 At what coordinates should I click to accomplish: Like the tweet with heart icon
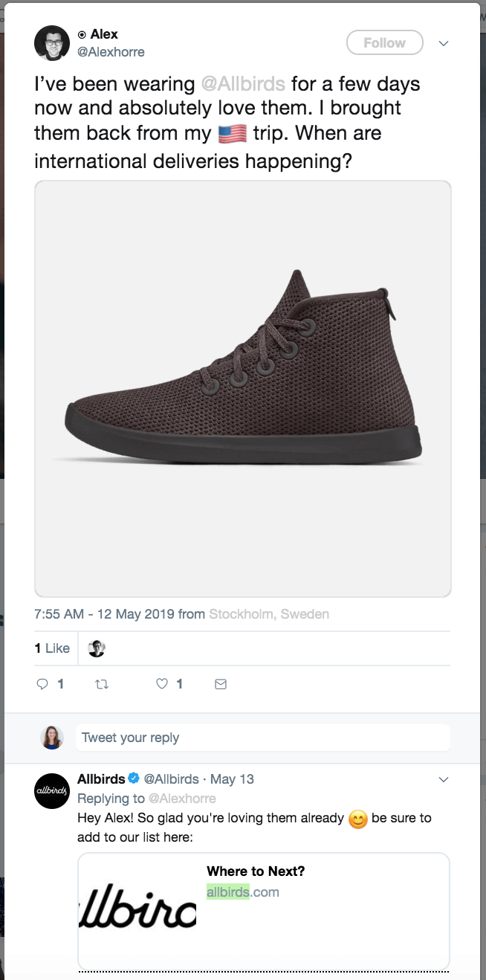point(162,684)
